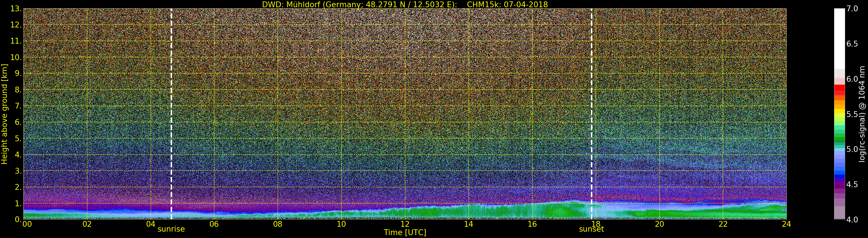The height and width of the screenshot is (238, 868).
Task: Click the 'sunset' label below the axis
Action: 591,229
